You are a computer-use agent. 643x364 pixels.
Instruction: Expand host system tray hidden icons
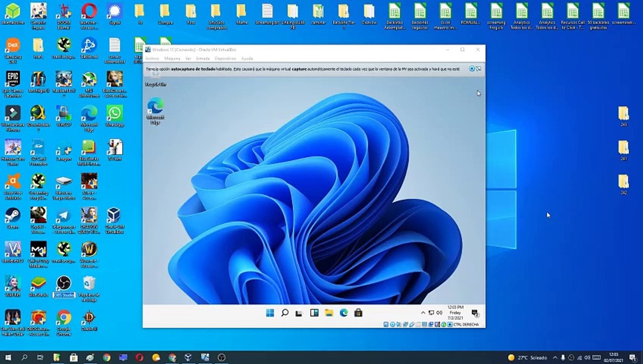point(555,357)
